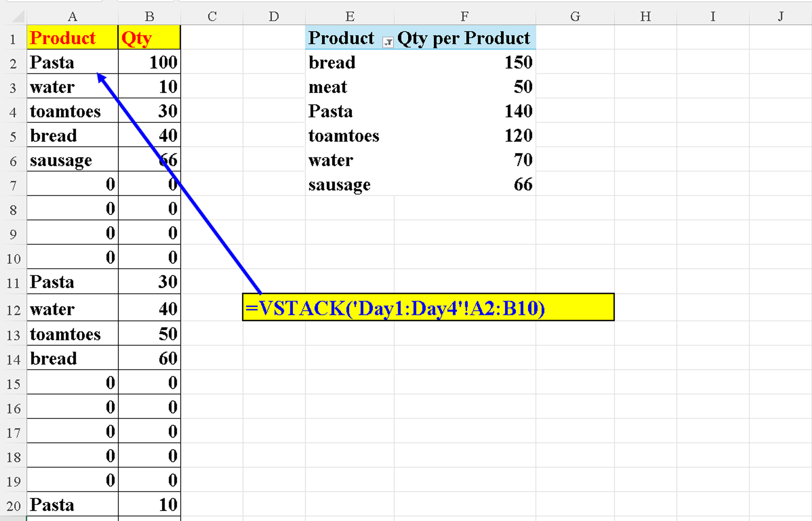Screen dimensions: 812x521
Task: Select cell B20 with value 10
Action: coord(149,504)
